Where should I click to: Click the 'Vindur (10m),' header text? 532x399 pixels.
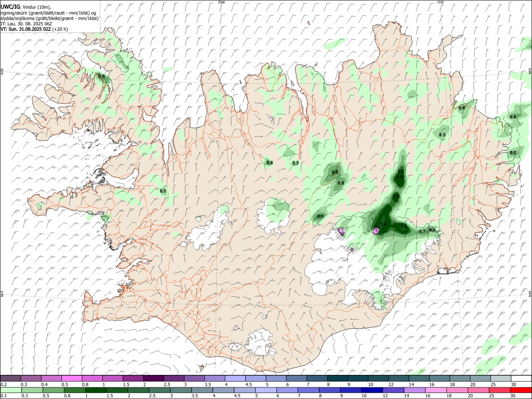click(36, 7)
